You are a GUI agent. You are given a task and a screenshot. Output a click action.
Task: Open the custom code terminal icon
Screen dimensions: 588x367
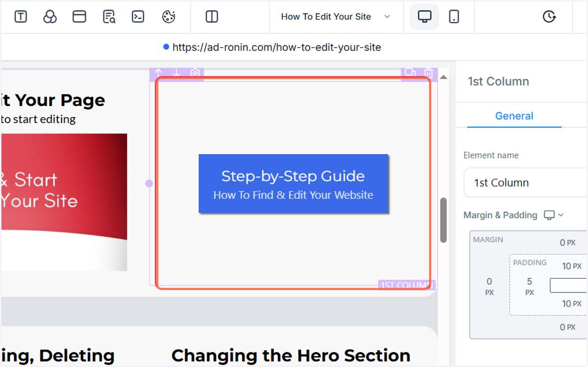138,17
